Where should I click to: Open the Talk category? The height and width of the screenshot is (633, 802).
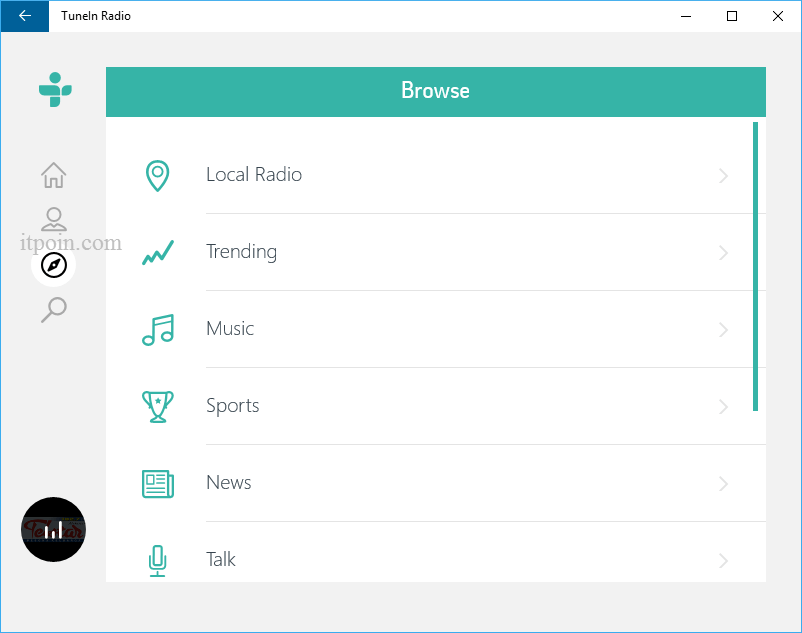[x=436, y=552]
